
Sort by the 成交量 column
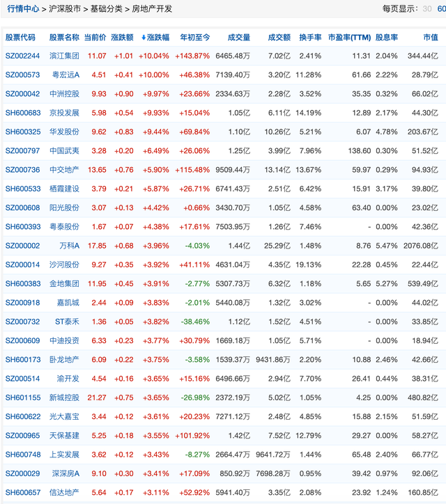239,38
